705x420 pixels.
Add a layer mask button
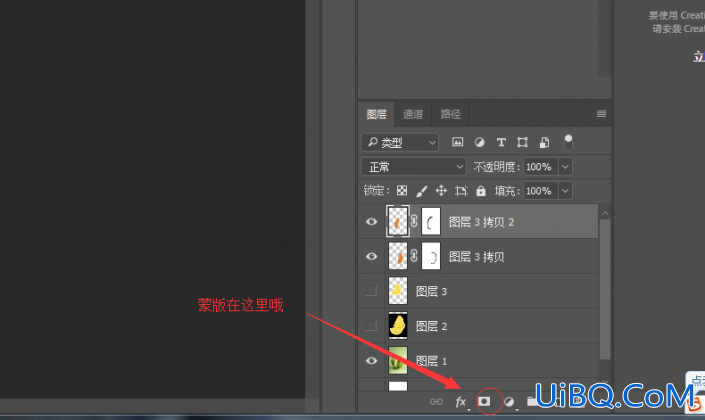pos(484,401)
